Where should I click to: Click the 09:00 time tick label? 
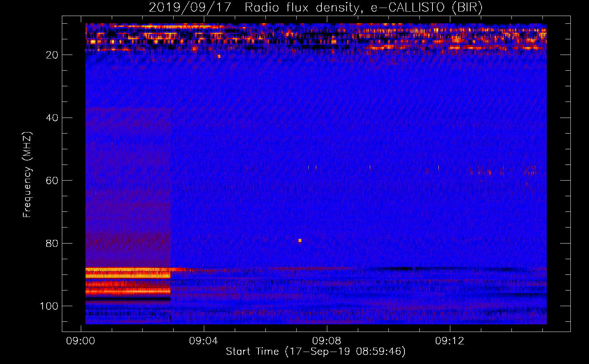(x=80, y=341)
